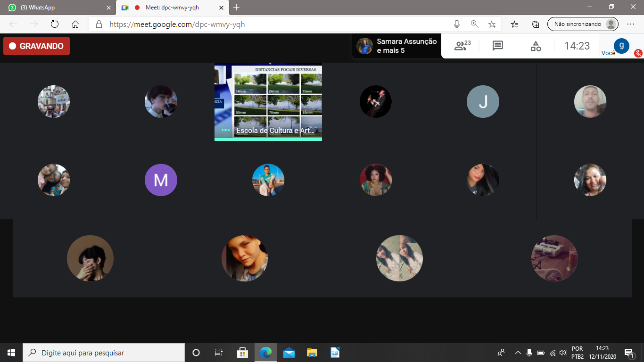Open the Windows taskbar search box
Screen dimensions: 644x362
click(x=104, y=353)
